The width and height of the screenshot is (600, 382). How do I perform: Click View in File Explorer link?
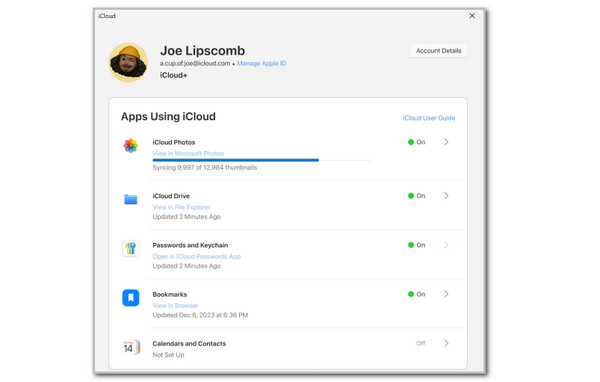[x=181, y=207]
